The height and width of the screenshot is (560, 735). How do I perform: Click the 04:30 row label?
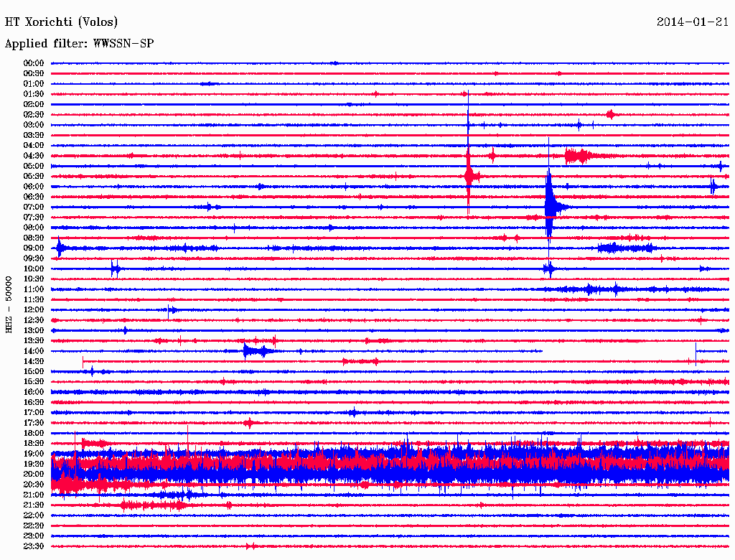click(x=34, y=156)
